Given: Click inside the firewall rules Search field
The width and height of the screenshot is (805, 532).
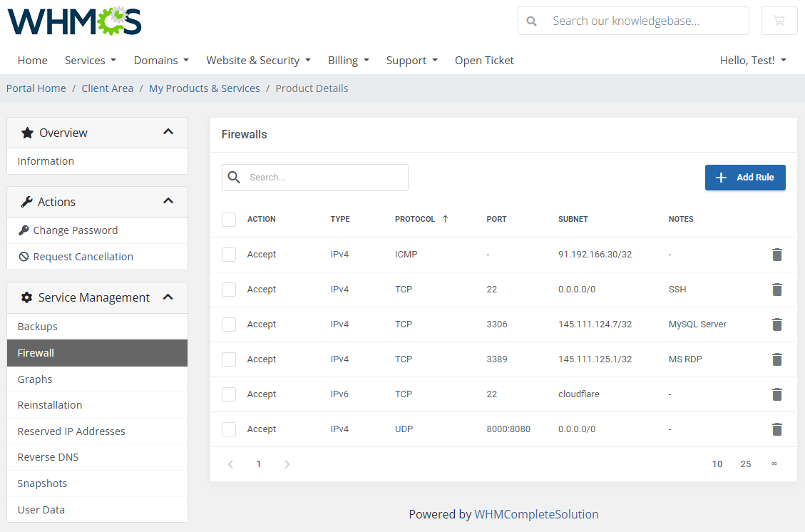Looking at the screenshot, I should click(324, 178).
